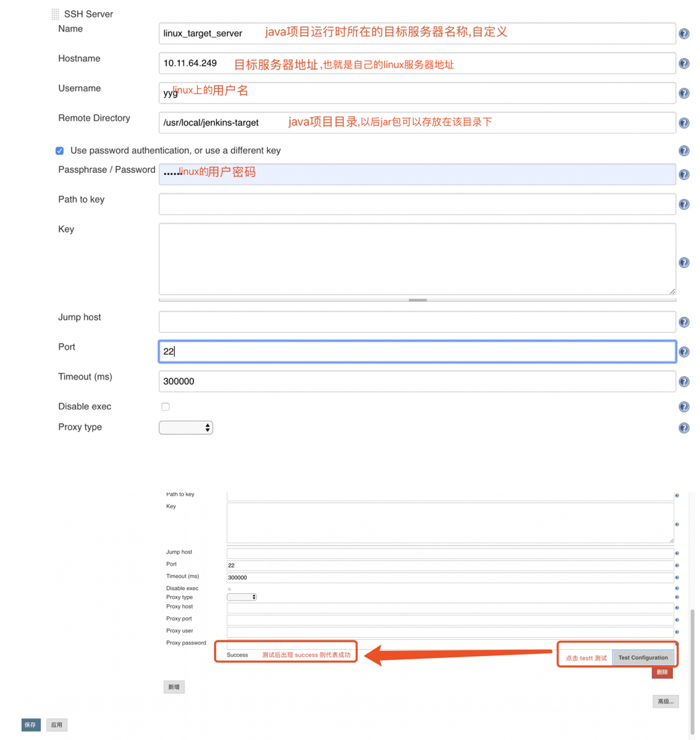Toggle Disable exec in lower screenshot
The width and height of the screenshot is (700, 740).
click(230, 589)
